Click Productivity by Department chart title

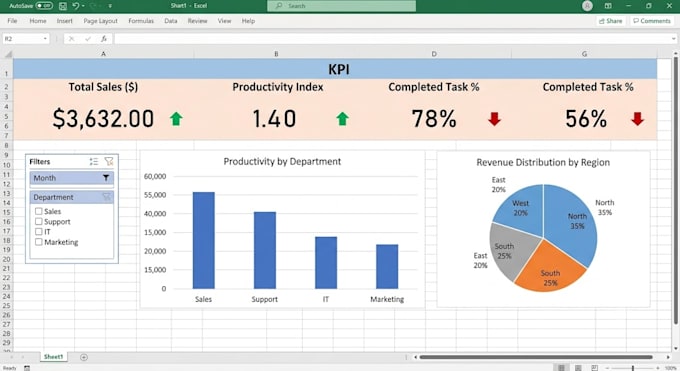(x=282, y=161)
